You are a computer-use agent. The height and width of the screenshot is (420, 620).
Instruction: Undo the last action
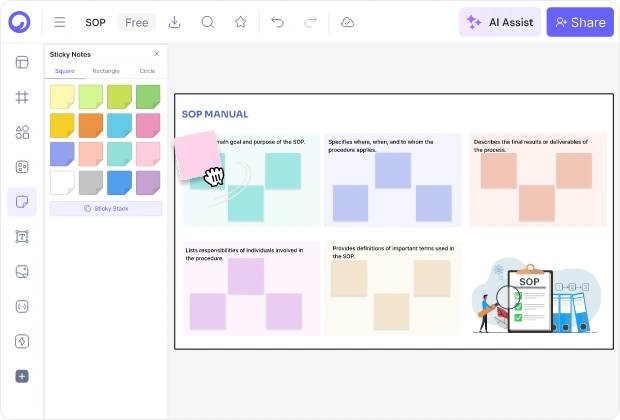(x=277, y=22)
